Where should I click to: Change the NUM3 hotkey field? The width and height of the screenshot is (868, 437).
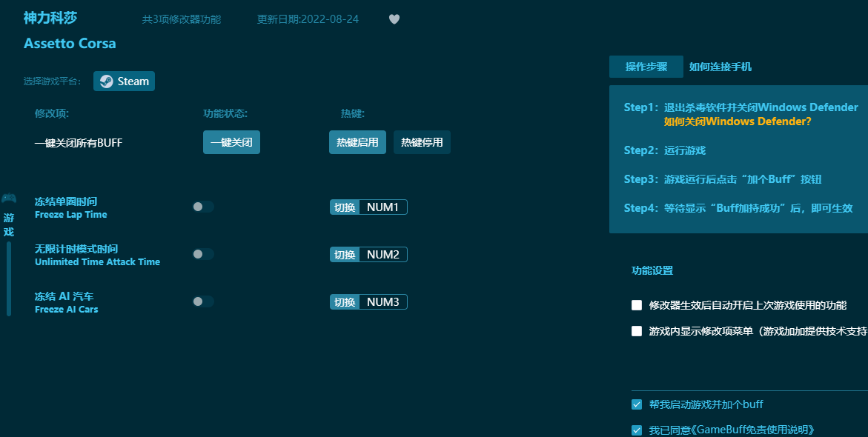(383, 302)
